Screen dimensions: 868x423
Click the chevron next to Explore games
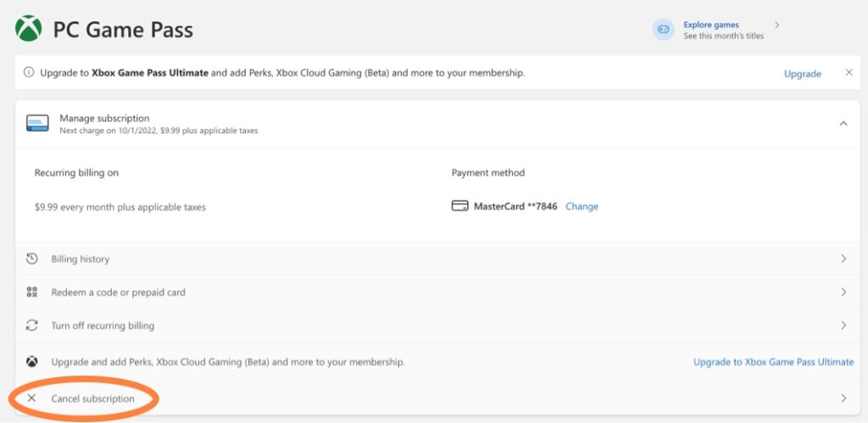tap(777, 25)
